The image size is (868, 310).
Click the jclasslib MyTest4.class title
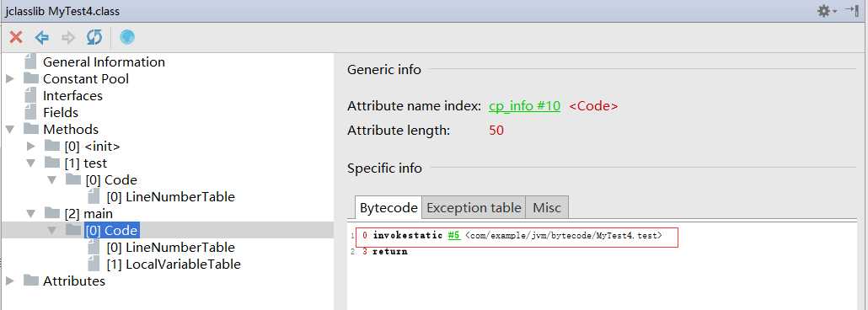pos(62,11)
